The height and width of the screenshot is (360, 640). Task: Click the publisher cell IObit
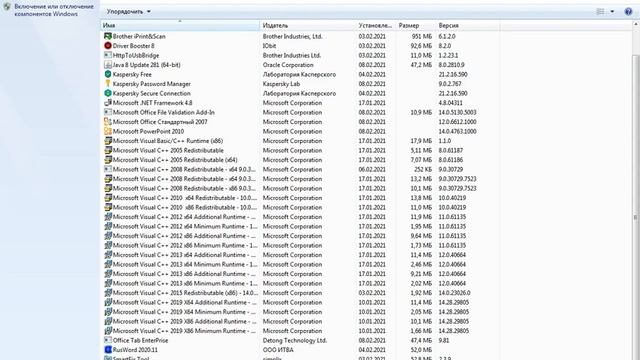[x=269, y=46]
